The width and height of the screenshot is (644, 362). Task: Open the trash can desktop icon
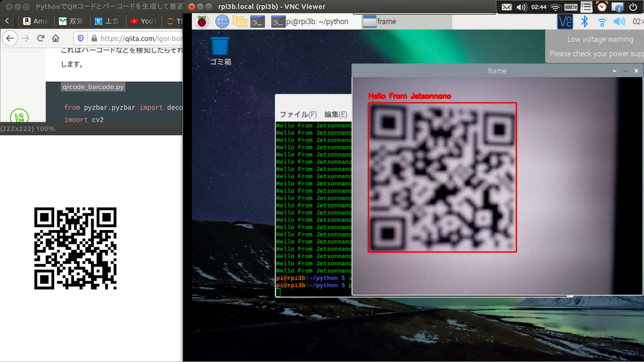pyautogui.click(x=220, y=50)
